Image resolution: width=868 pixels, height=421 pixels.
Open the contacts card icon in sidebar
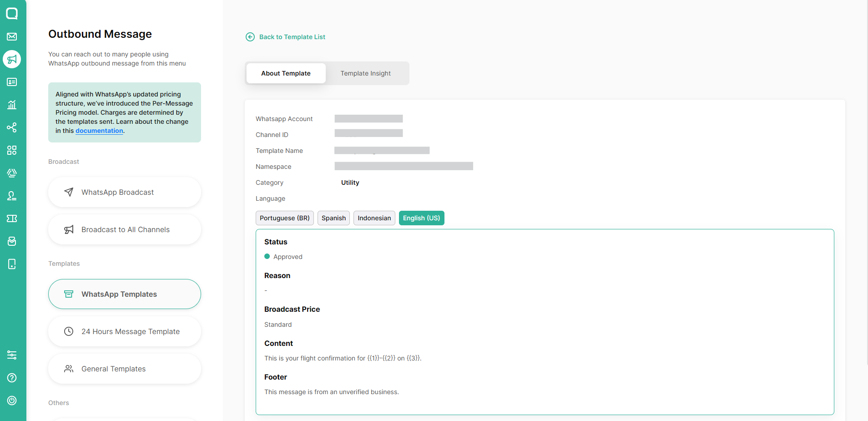(12, 82)
